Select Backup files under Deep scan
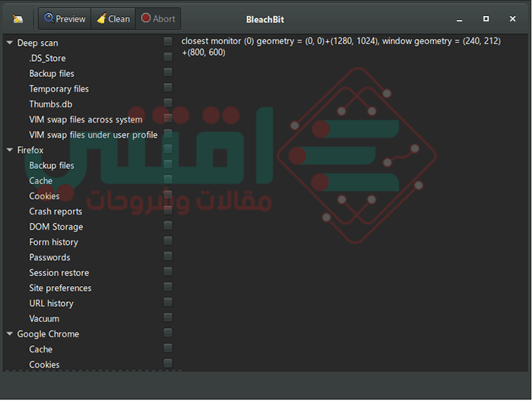The image size is (532, 401). click(x=52, y=74)
